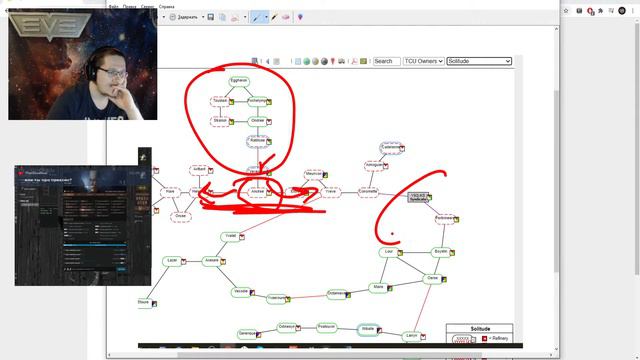Screen dimensions: 640x360
Task: Select the Eggheron system node
Action: (239, 81)
